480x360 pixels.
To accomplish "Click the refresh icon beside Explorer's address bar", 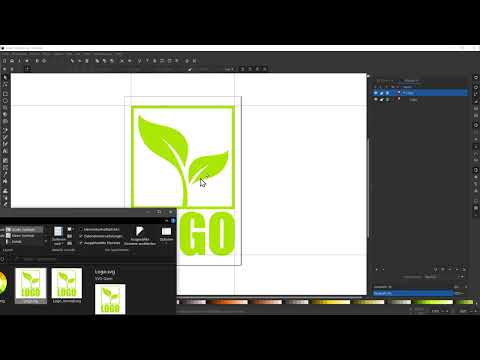I will (x=2, y=259).
